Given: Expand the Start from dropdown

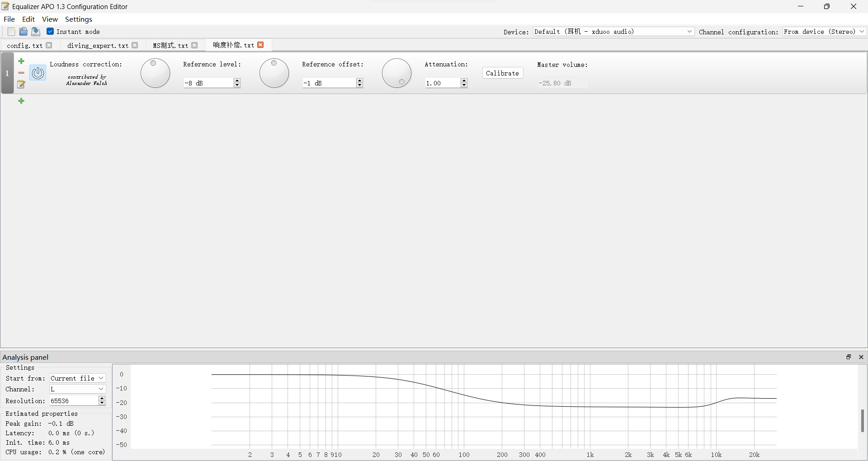Looking at the screenshot, I should click(77, 378).
